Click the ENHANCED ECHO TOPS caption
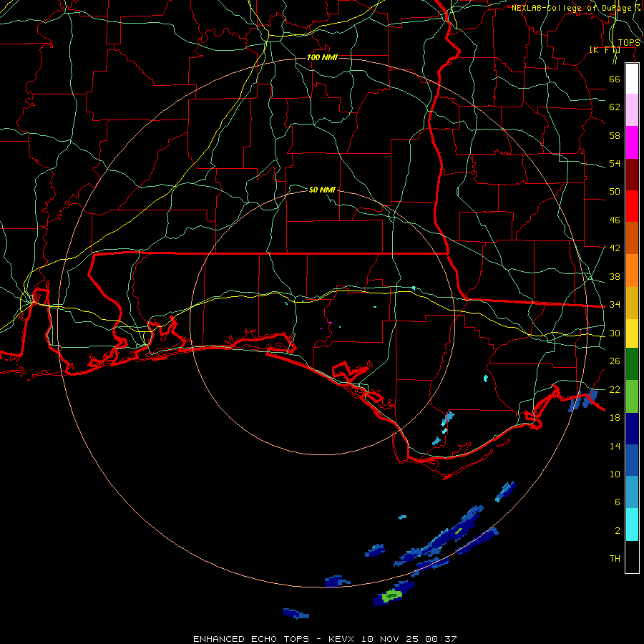The height and width of the screenshot is (644, 644). (251, 639)
